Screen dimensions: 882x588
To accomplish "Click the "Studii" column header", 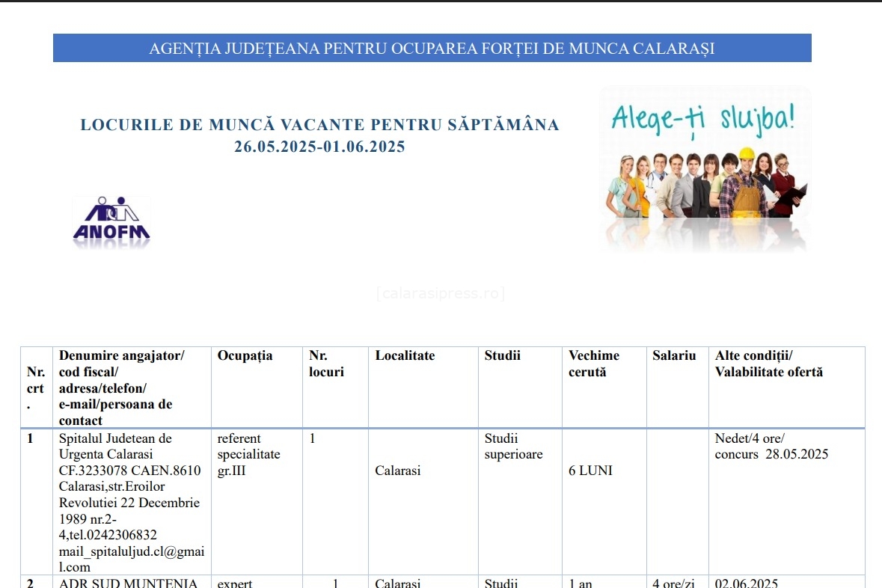I will 503,356.
